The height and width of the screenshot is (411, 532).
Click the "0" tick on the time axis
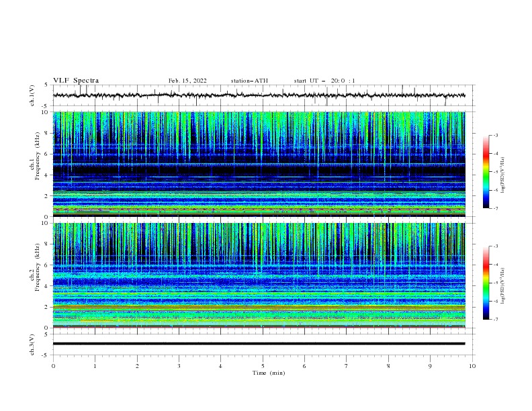(53, 366)
